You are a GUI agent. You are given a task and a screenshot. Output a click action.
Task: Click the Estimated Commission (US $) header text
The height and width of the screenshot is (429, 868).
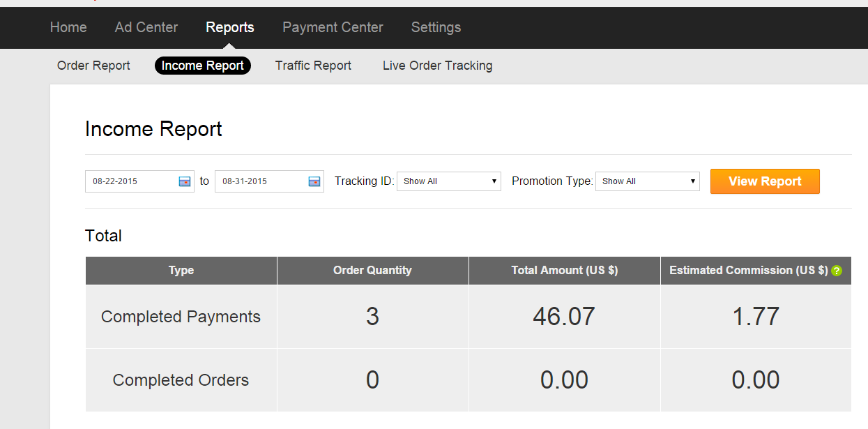749,271
